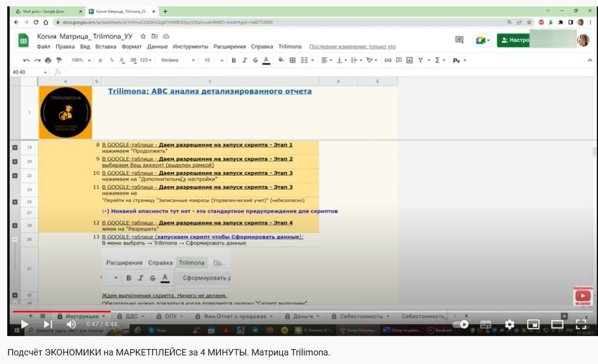Reload the browser page
598x364 pixels.
[36, 22]
